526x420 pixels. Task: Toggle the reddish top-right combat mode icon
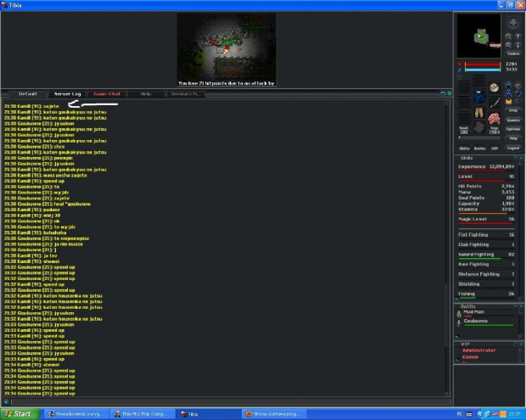[518, 85]
